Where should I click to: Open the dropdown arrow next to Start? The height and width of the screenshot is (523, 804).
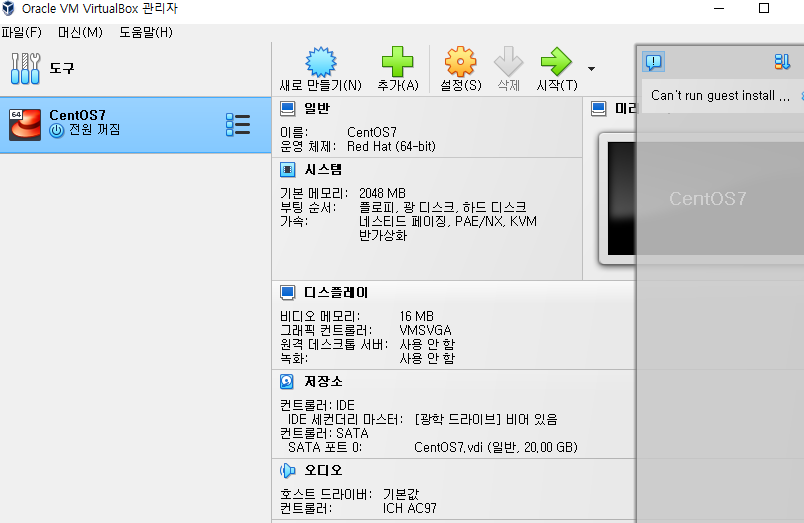tap(591, 69)
